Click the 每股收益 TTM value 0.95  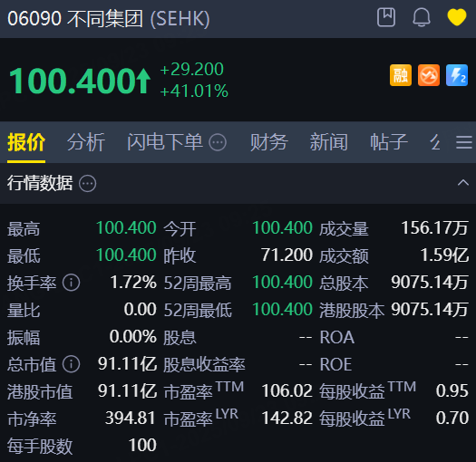452,391
